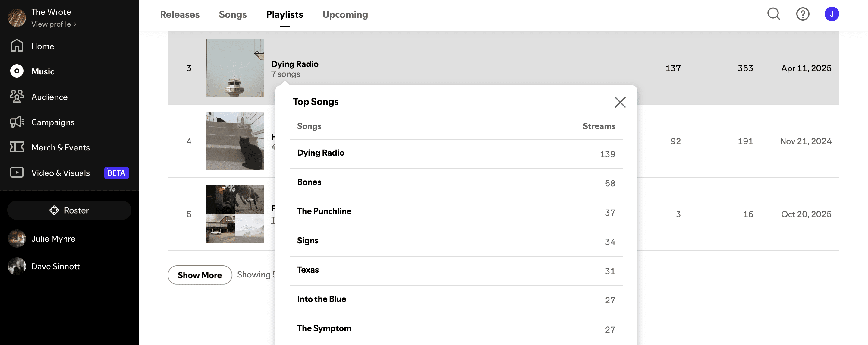Click the Show More button
This screenshot has width=868, height=345.
coord(200,275)
